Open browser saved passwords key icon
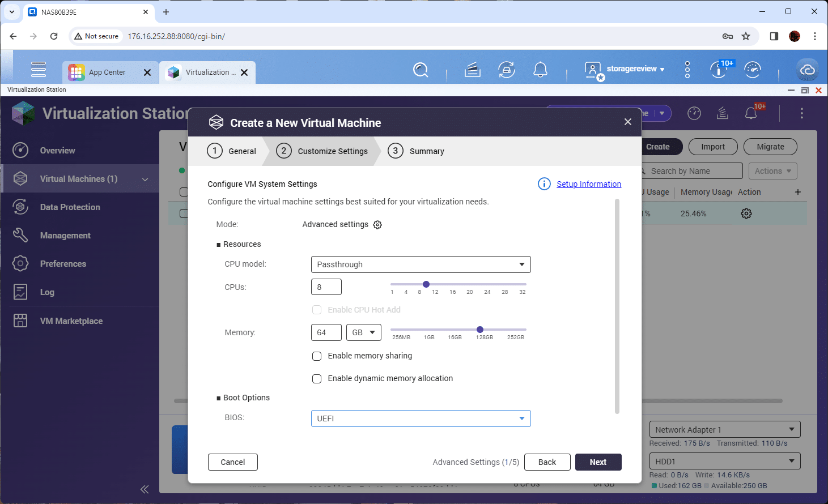 728,36
